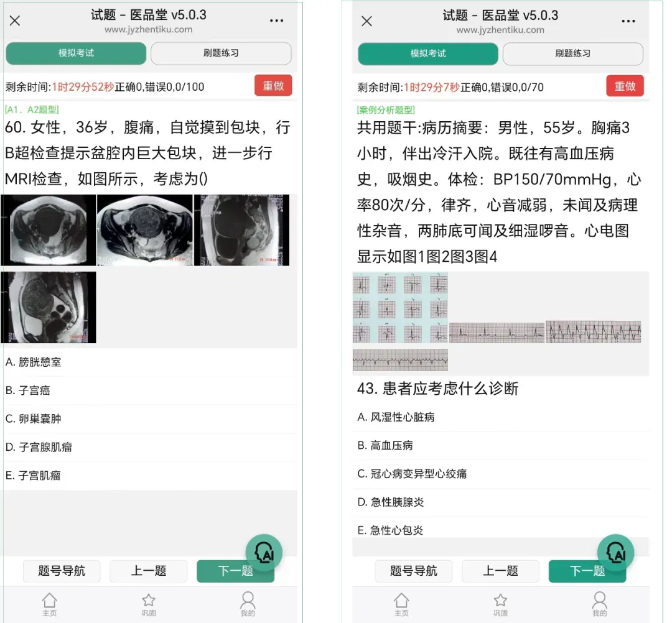Viewport: 672px width, 623px height.
Task: Switch to 刷题练习 tab in left screen
Action: tap(221, 53)
